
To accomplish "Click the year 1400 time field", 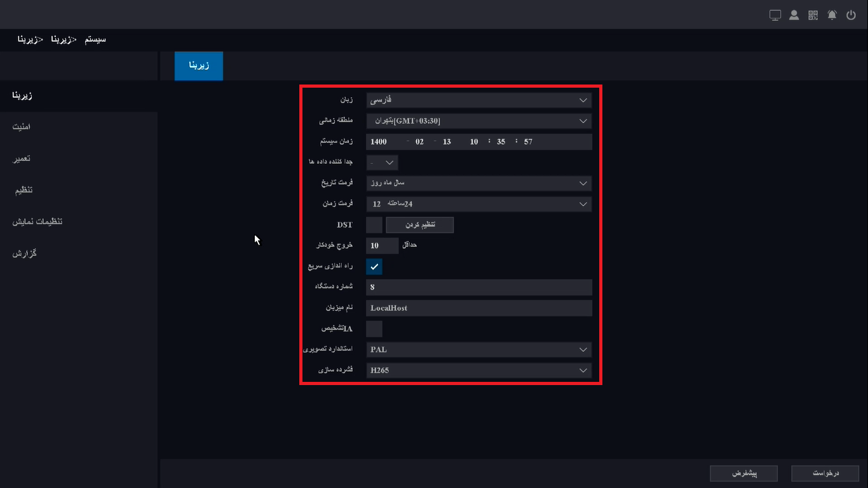I will point(379,142).
